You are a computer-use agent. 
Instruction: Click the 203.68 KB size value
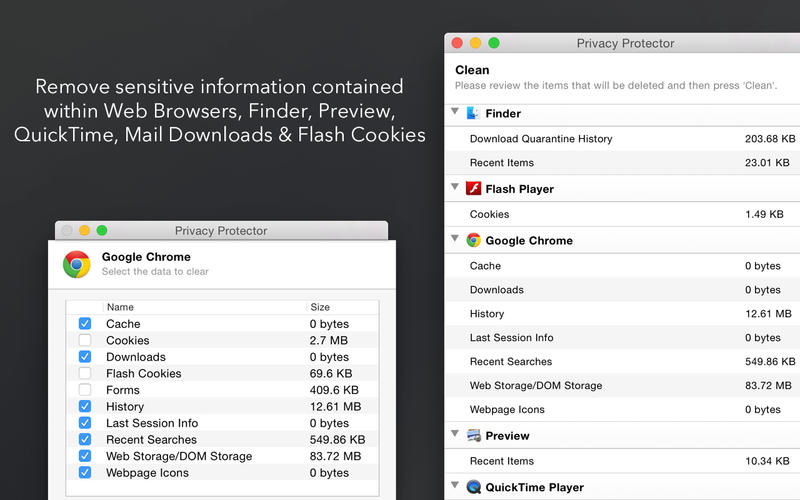click(x=770, y=139)
